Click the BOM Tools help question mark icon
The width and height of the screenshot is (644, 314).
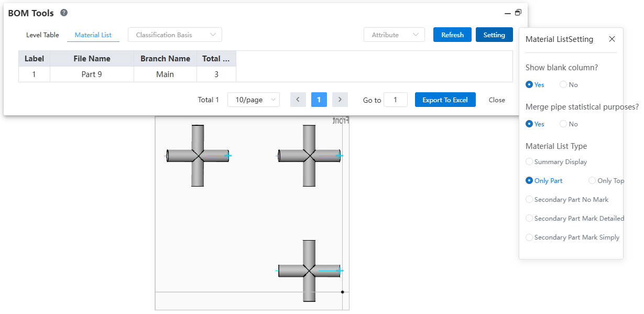pyautogui.click(x=64, y=13)
